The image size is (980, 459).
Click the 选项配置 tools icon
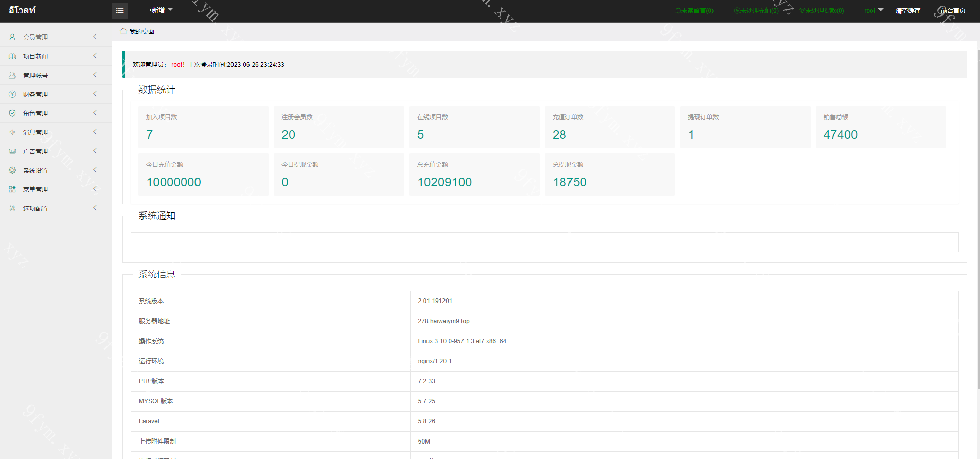point(12,208)
